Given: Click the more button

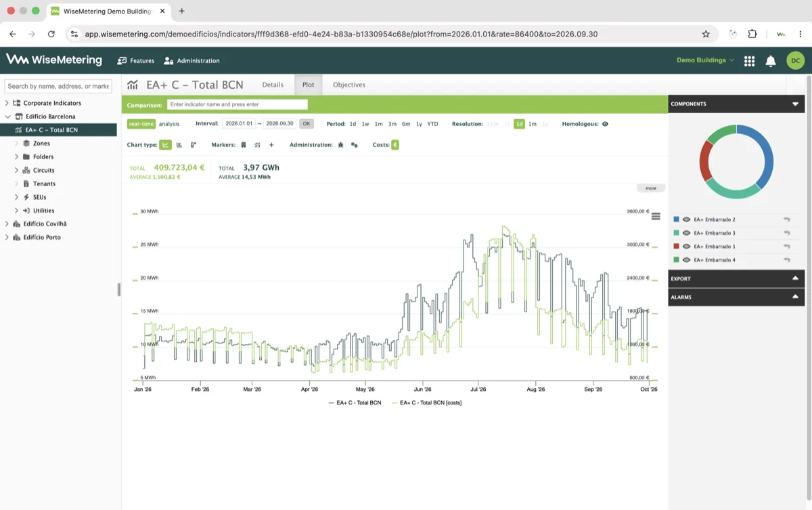Looking at the screenshot, I should 651,188.
